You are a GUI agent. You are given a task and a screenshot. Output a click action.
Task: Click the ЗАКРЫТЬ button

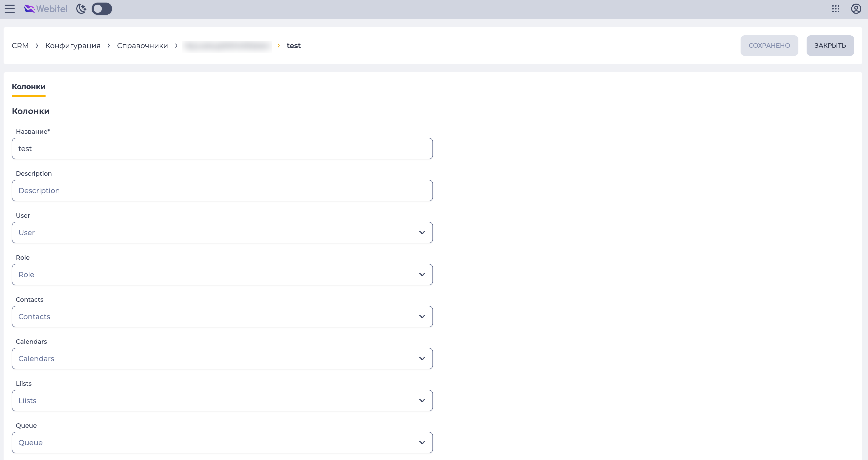click(830, 46)
